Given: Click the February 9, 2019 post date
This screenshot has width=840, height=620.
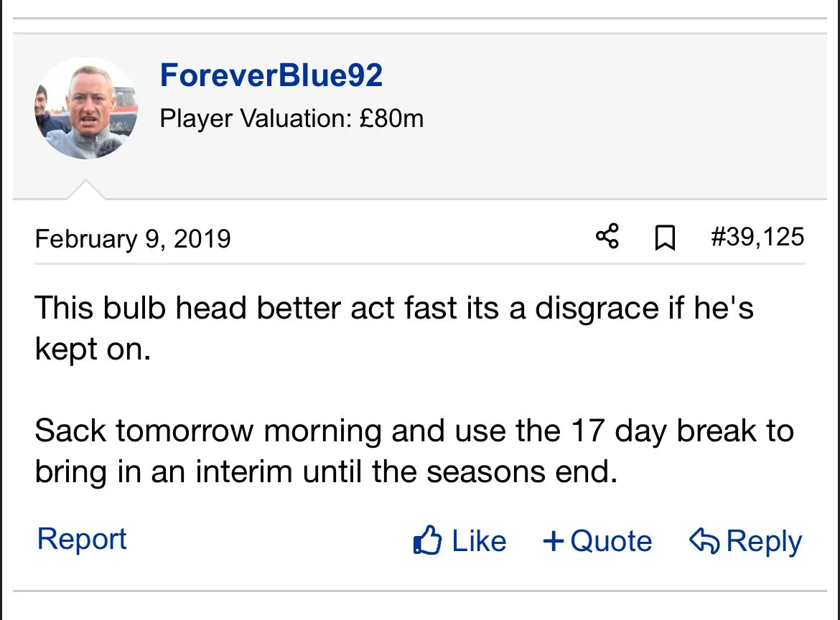Looking at the screenshot, I should tap(133, 238).
